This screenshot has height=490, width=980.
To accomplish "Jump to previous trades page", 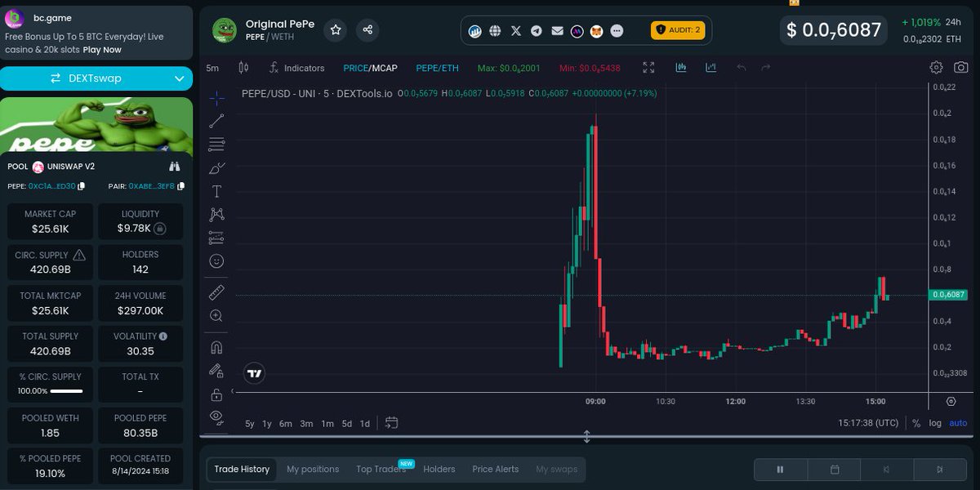I will (x=887, y=470).
